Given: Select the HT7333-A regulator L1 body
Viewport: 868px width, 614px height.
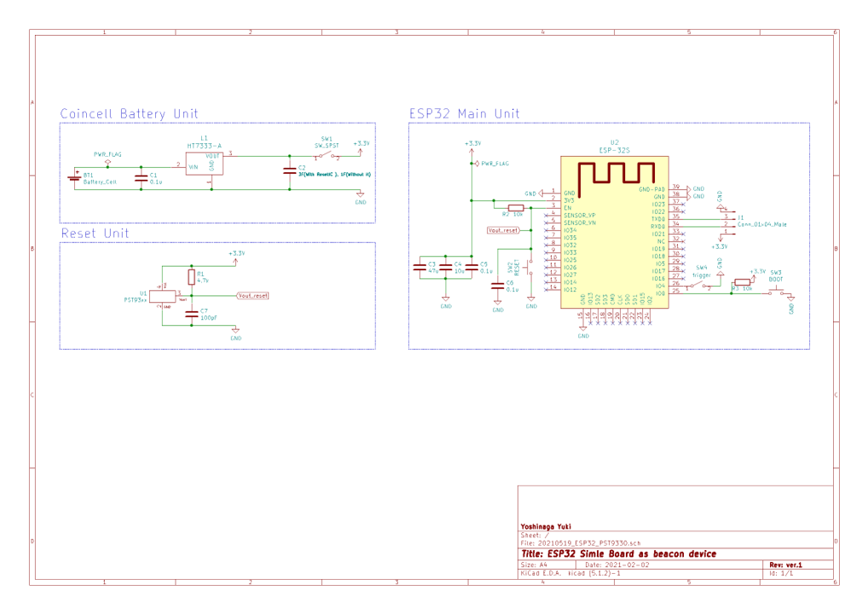Looking at the screenshot, I should point(205,164).
